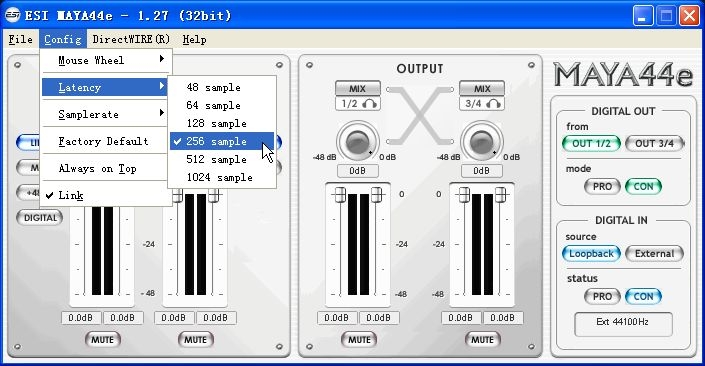Close the open Config menu
705x366 pixels.
pos(62,40)
